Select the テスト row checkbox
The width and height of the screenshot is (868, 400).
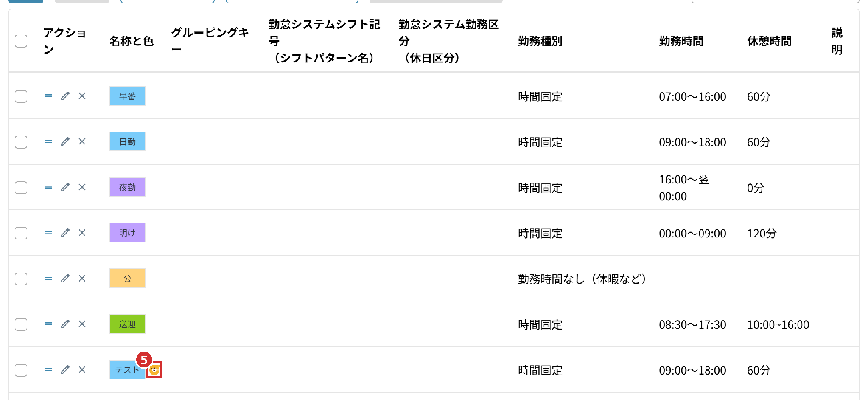click(x=21, y=370)
